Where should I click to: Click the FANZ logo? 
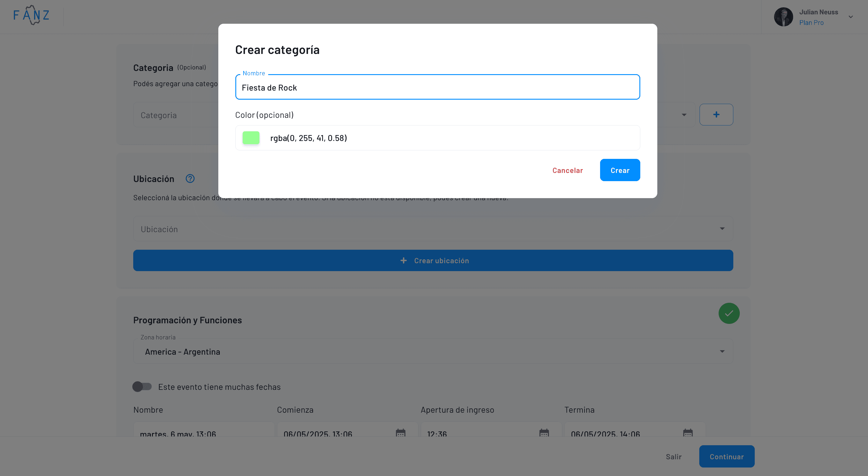31,15
